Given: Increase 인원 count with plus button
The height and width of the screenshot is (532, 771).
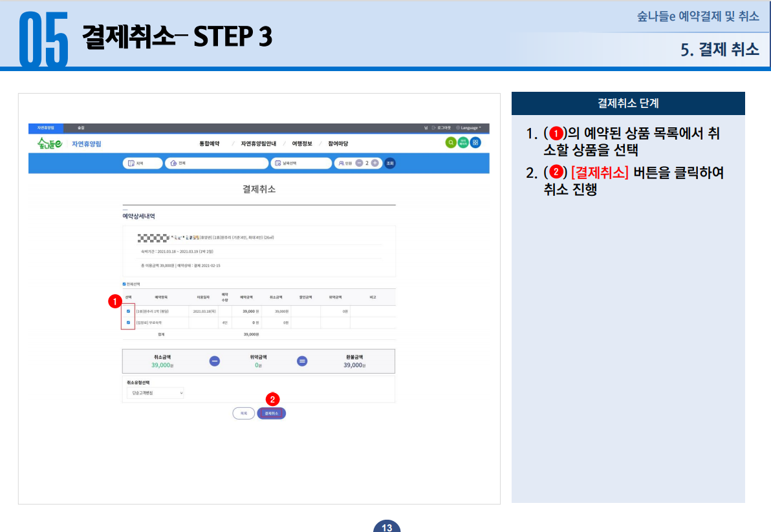Looking at the screenshot, I should click(x=375, y=163).
